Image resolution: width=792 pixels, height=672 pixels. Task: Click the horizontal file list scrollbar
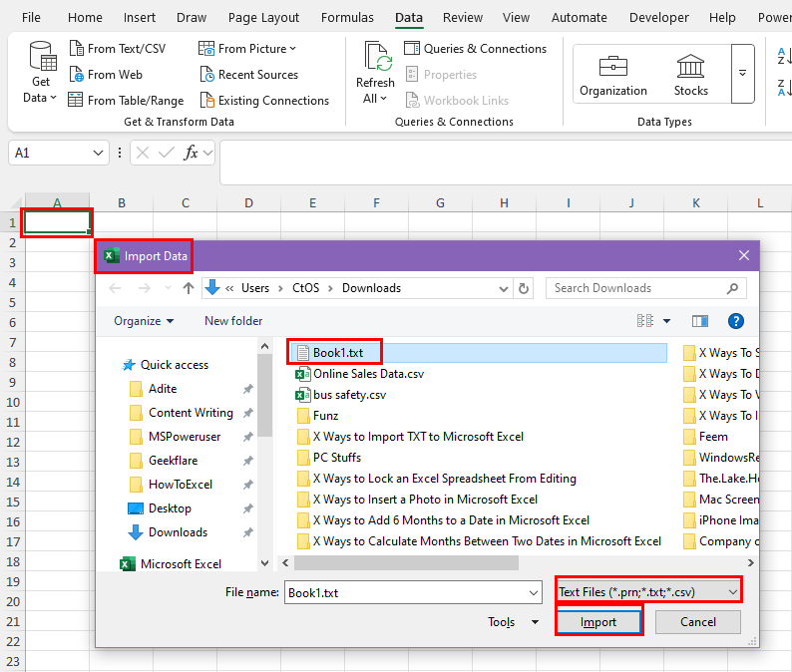406,563
